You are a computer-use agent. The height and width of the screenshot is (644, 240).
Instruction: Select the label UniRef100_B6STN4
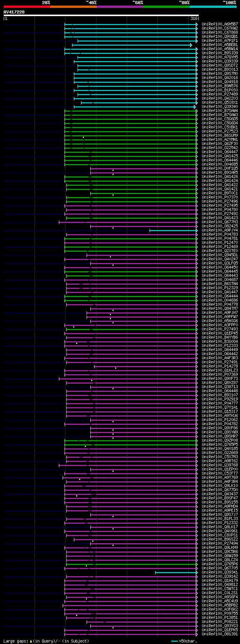click(x=220, y=284)
